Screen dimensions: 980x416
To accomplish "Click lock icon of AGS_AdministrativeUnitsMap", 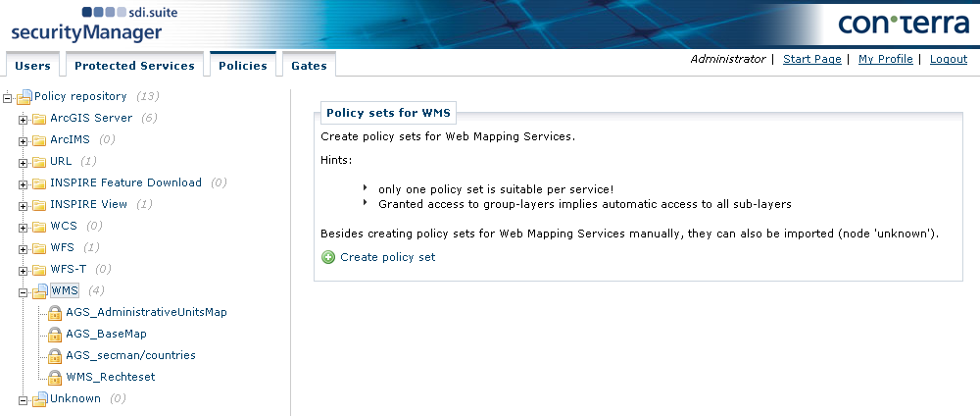I will click(55, 313).
